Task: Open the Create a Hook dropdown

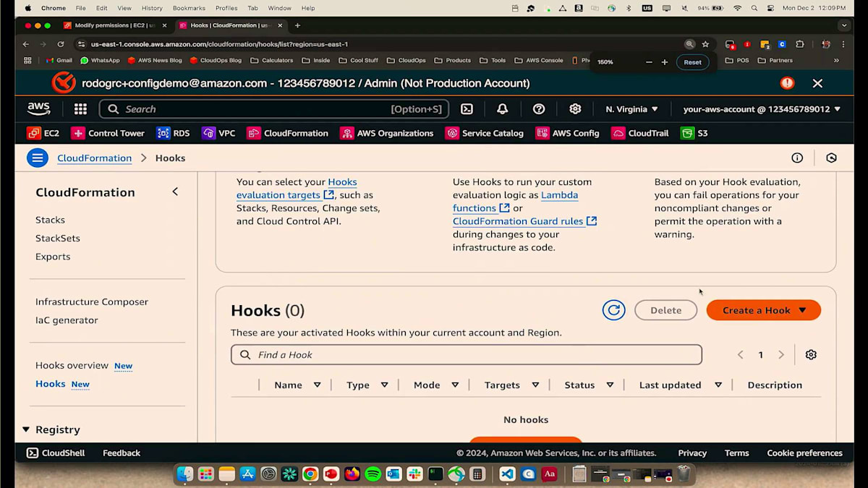Action: [x=764, y=310]
